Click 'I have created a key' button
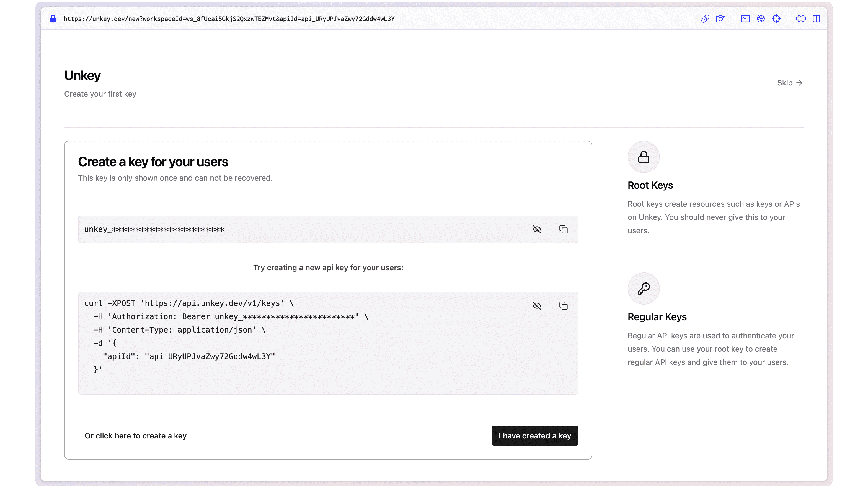This screenshot has height=488, width=868. point(535,435)
